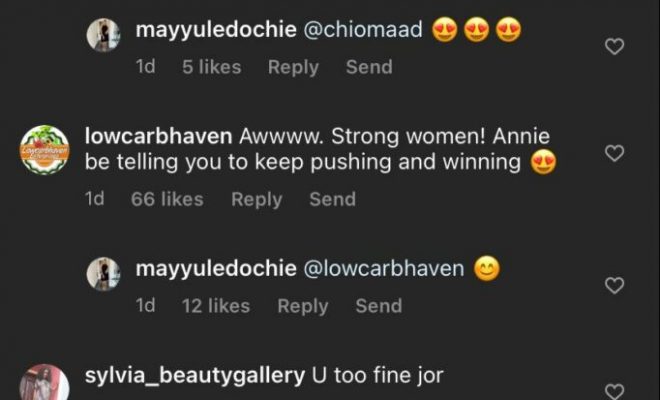Open sylvia_beautygallery username link

(196, 377)
